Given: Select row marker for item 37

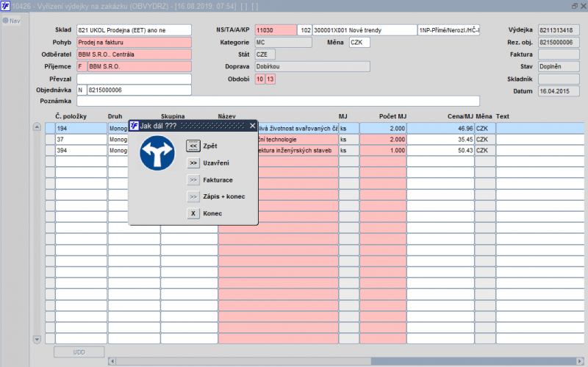Looking at the screenshot, I should tap(50, 139).
